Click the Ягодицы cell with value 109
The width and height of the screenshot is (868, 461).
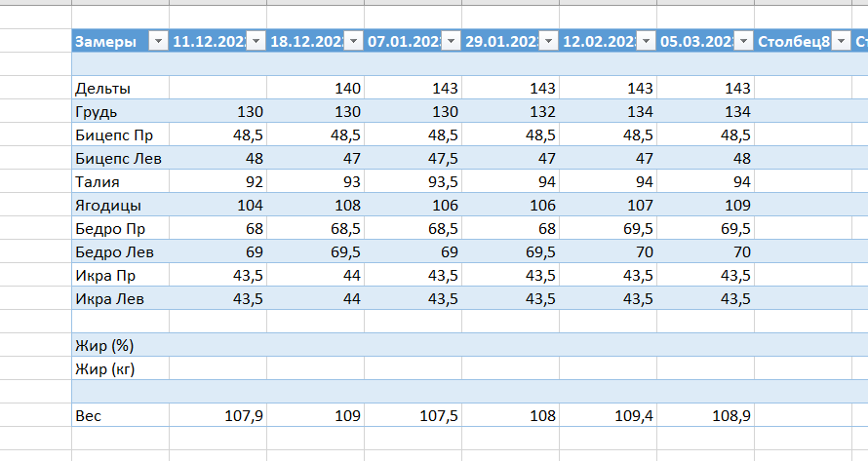(x=705, y=206)
